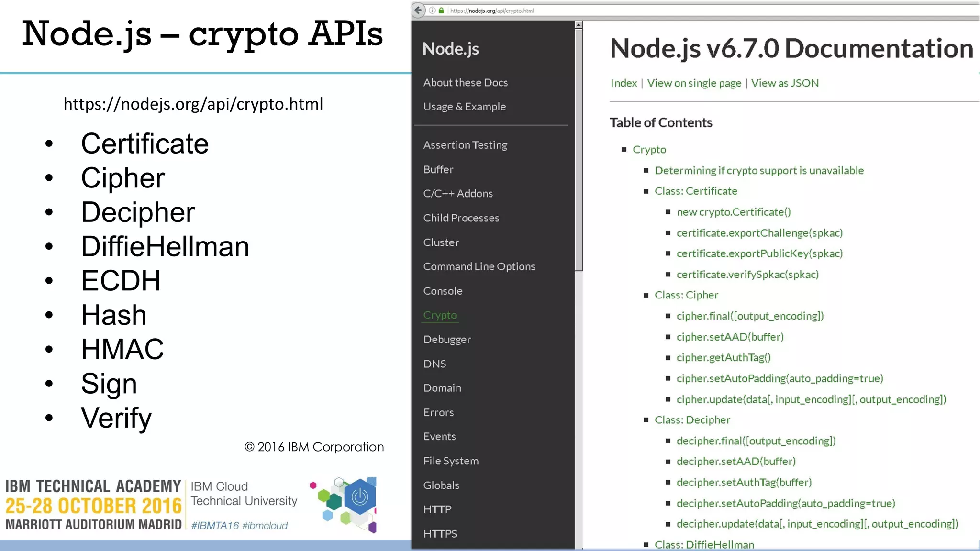Click the HMAC bullet on slide

point(122,349)
